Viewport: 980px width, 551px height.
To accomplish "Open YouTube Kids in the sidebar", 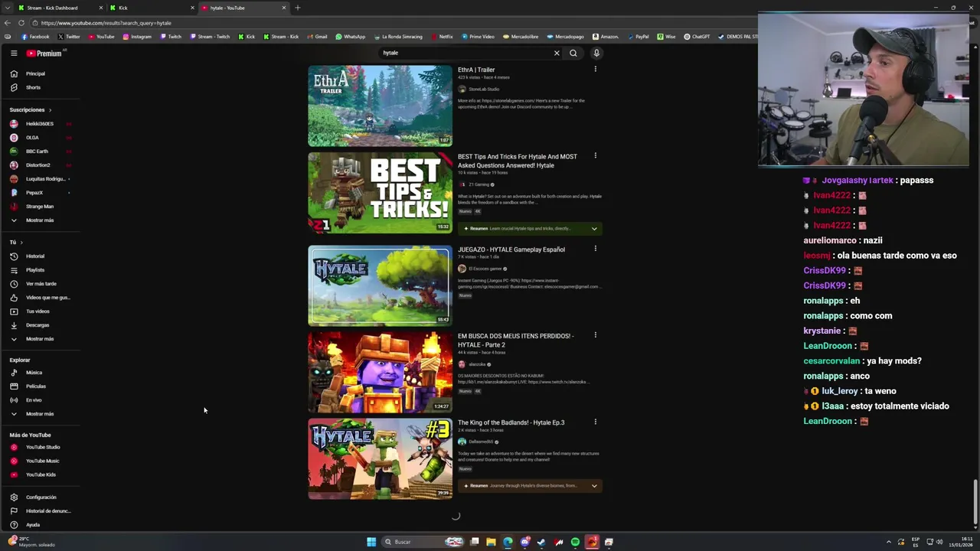I will click(x=41, y=474).
